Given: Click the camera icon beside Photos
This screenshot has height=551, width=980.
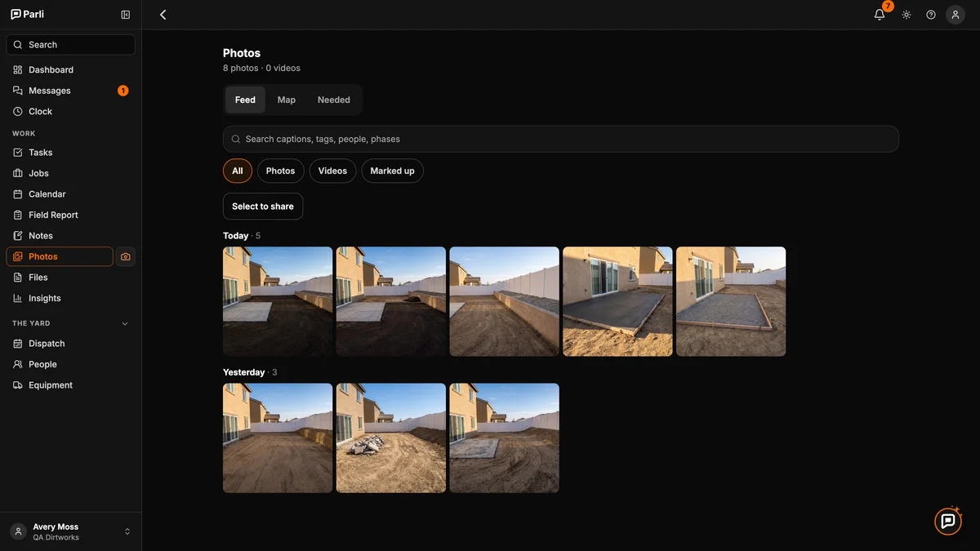Looking at the screenshot, I should (126, 256).
